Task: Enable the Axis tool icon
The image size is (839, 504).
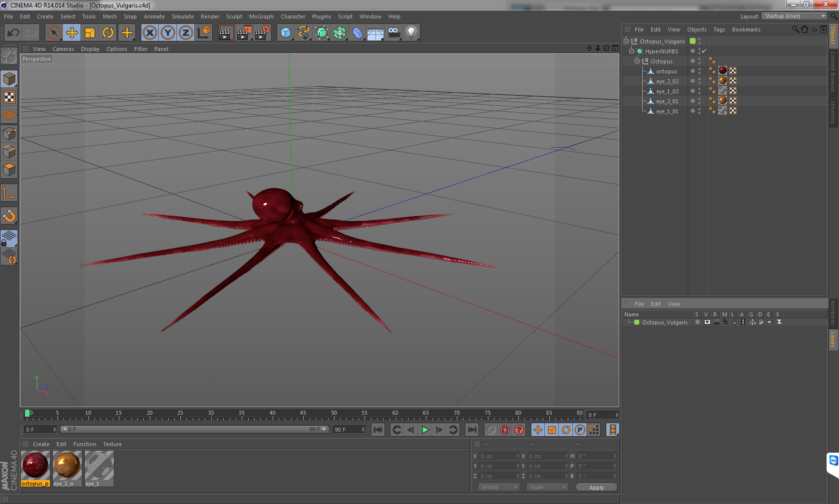Action: (9, 193)
